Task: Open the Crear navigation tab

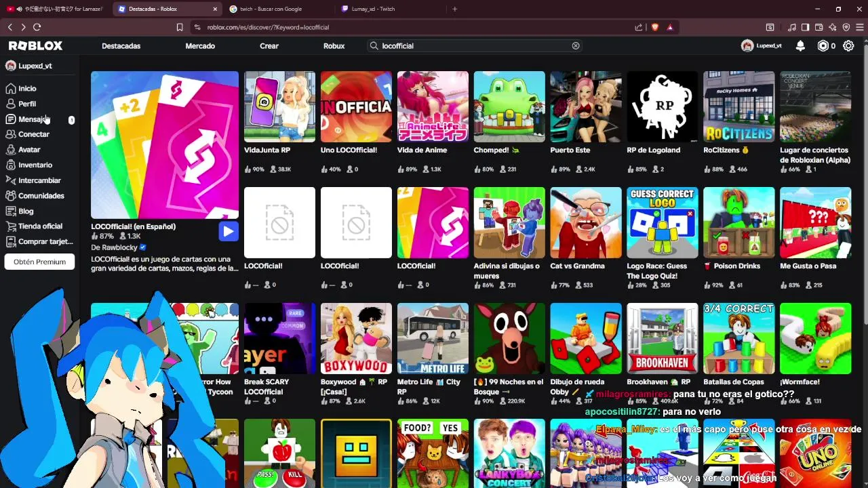Action: pos(269,46)
